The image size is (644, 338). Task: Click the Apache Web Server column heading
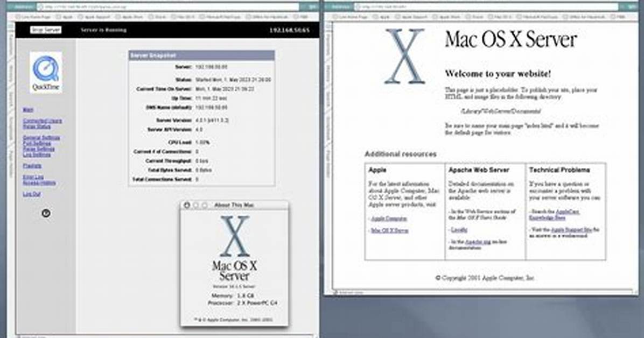click(x=479, y=170)
